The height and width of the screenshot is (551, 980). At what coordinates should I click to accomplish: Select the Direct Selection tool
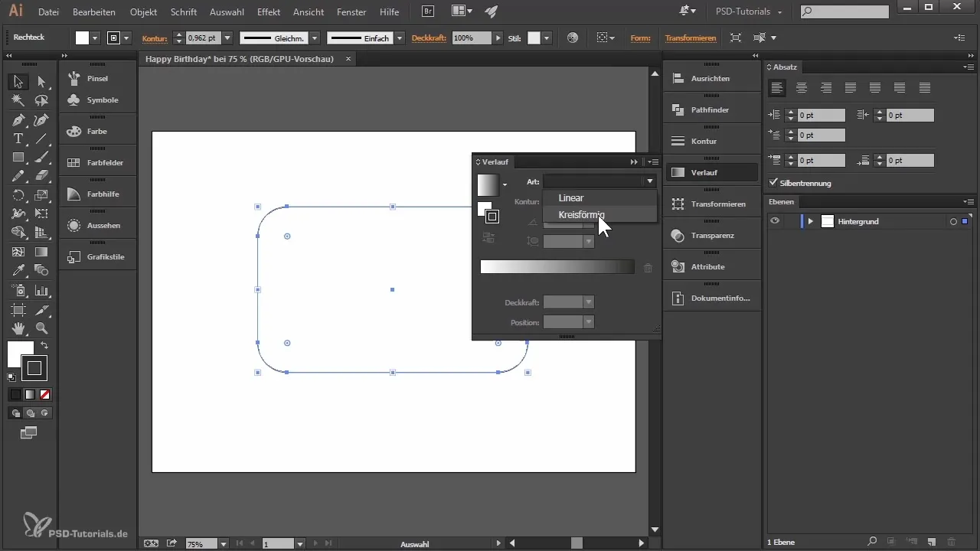[41, 82]
